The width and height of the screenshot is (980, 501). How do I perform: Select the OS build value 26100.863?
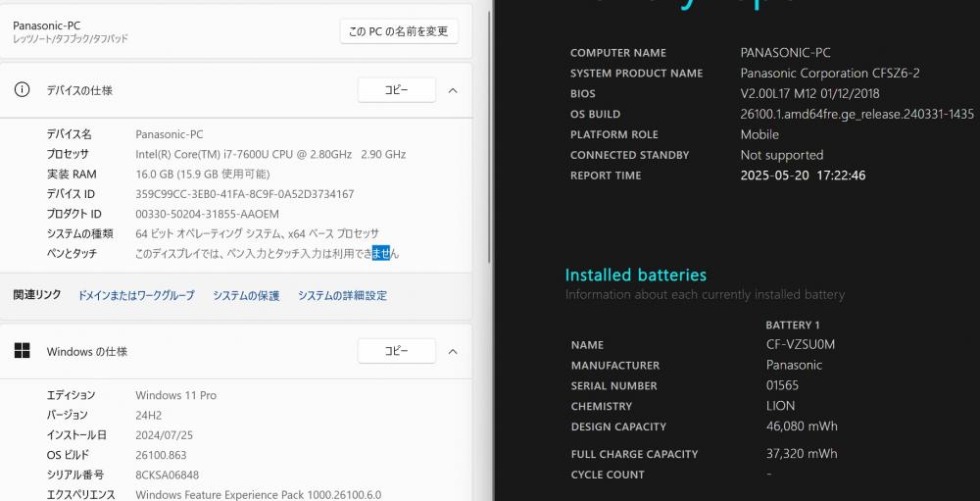[162, 455]
